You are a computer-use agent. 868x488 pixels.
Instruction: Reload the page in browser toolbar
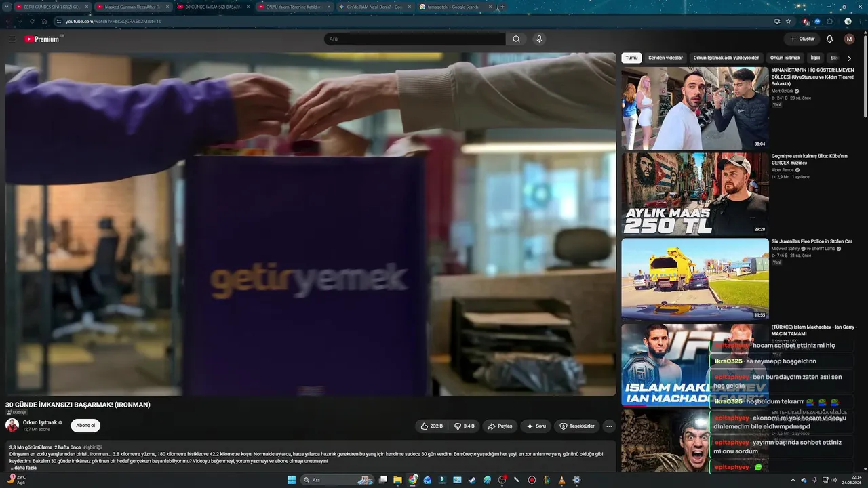(x=32, y=21)
